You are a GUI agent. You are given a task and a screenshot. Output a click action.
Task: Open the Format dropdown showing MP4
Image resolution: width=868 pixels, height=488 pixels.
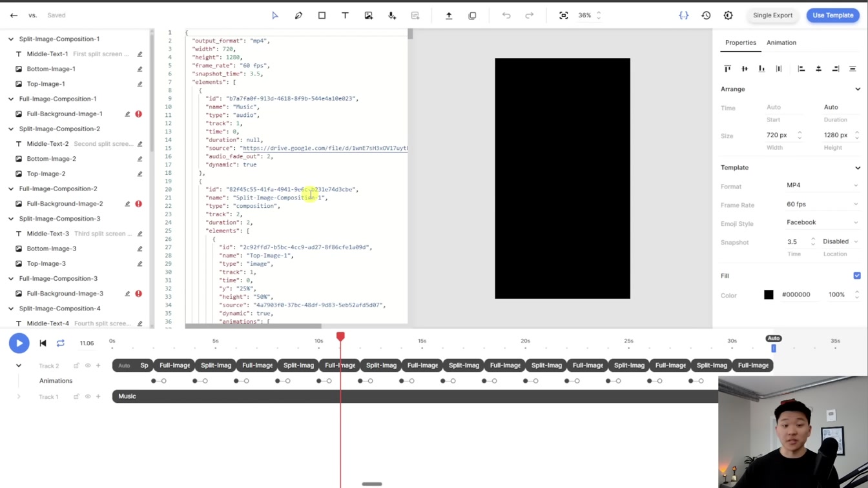822,185
